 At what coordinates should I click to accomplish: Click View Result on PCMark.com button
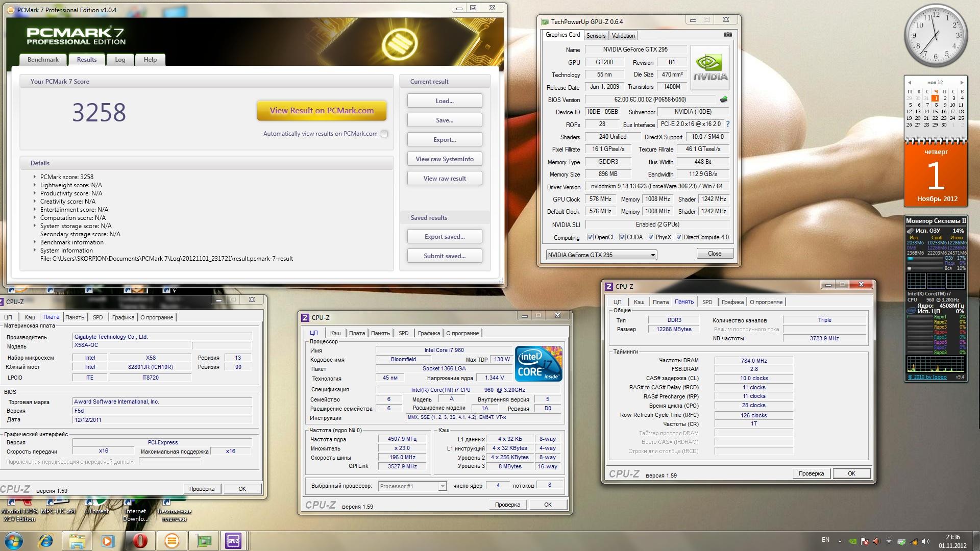click(x=322, y=110)
